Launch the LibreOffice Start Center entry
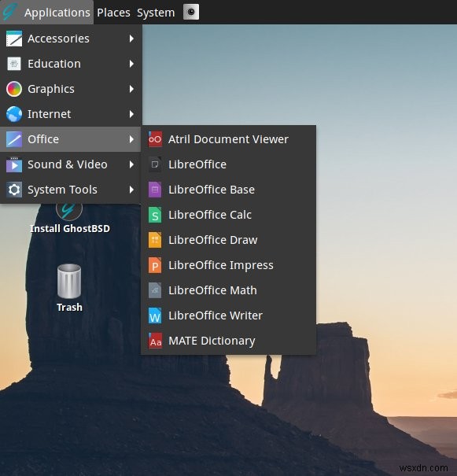This screenshot has width=457, height=476. 228,164
